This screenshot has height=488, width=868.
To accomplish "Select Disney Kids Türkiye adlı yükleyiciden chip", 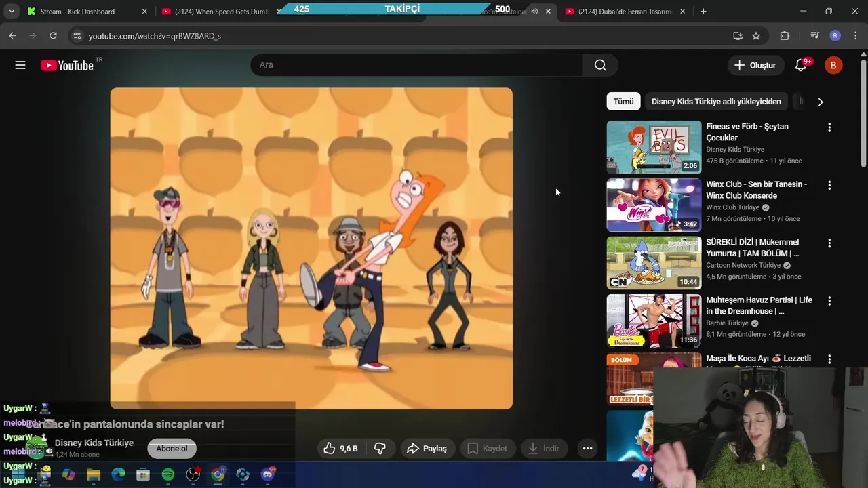I will coord(716,102).
